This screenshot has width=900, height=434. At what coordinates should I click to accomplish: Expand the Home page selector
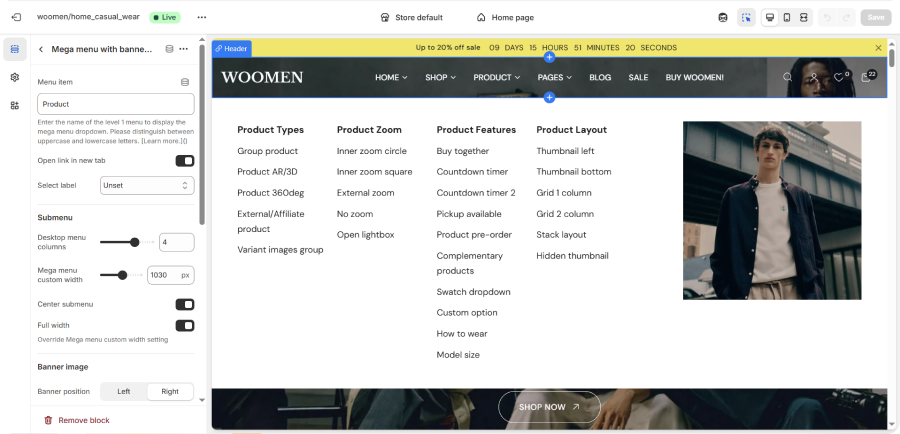click(x=505, y=17)
